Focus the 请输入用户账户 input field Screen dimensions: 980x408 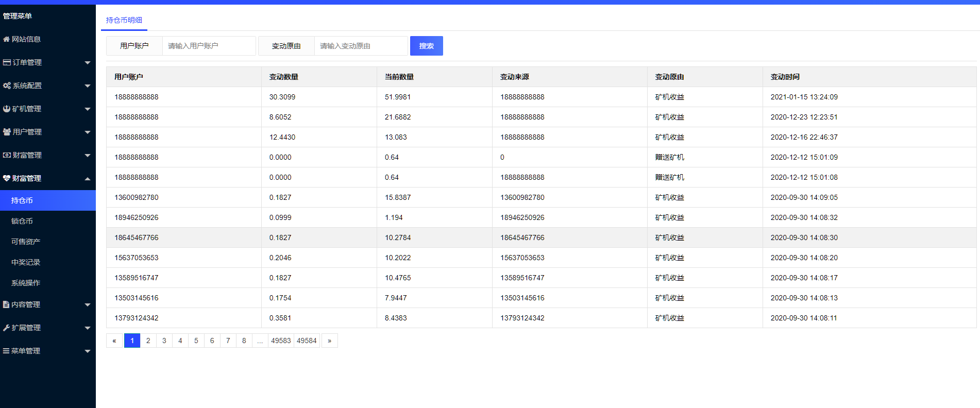click(x=209, y=46)
